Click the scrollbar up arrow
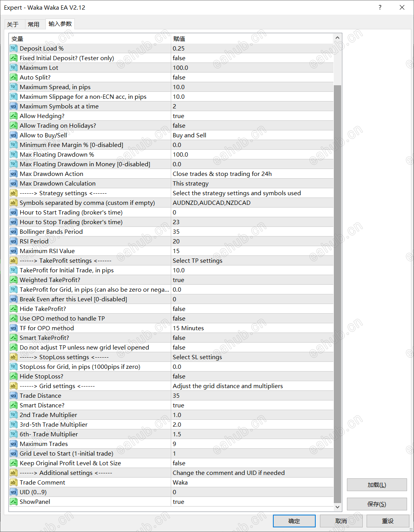 337,38
